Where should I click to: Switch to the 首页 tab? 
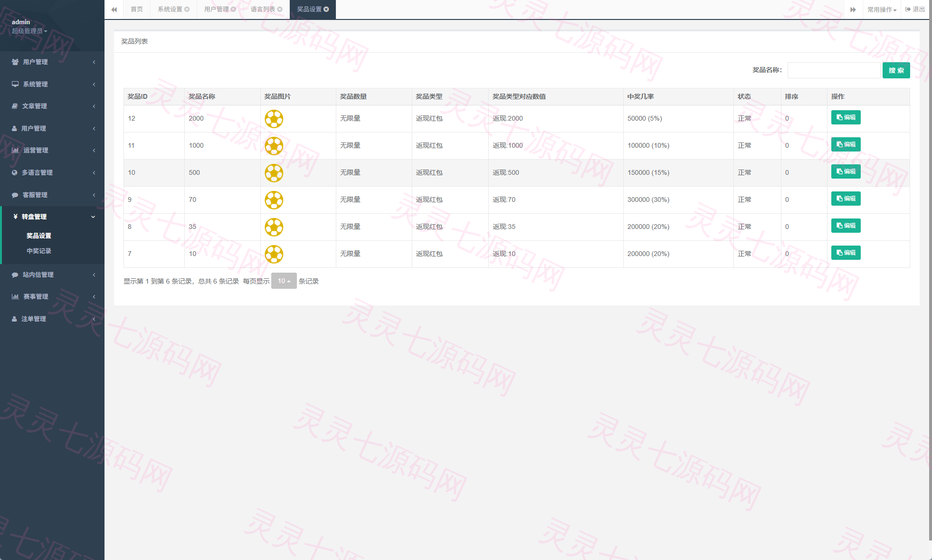[137, 9]
